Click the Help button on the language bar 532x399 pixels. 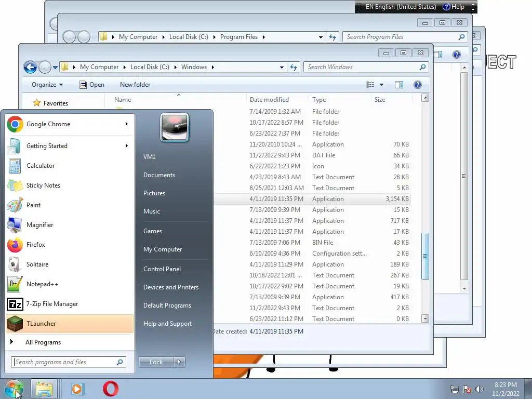pos(454,7)
